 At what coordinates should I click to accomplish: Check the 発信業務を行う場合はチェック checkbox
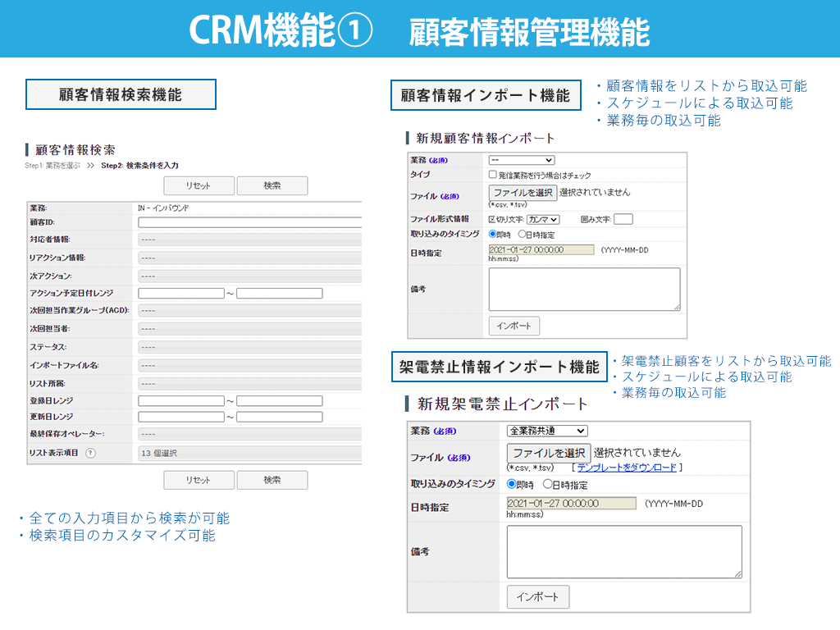[492, 175]
